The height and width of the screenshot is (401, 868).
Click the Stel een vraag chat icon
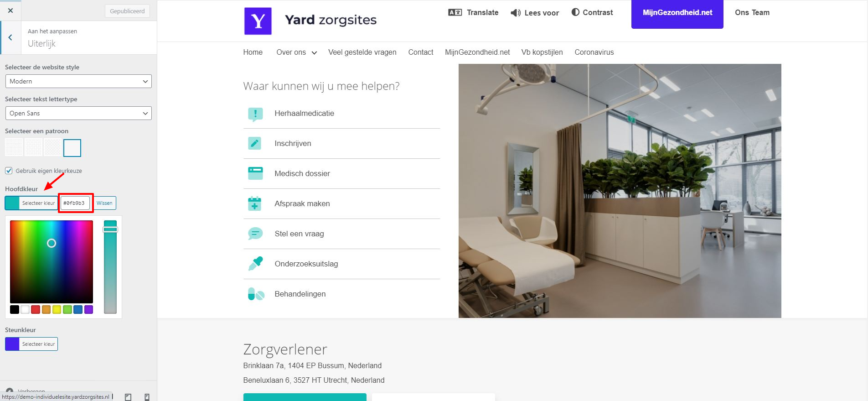click(x=255, y=234)
